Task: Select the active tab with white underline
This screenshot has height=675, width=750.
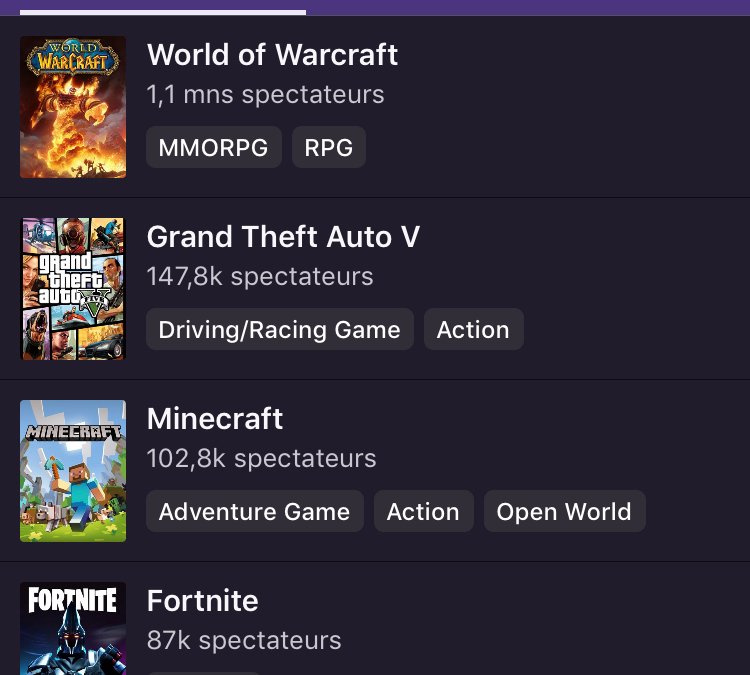Action: pos(163,12)
